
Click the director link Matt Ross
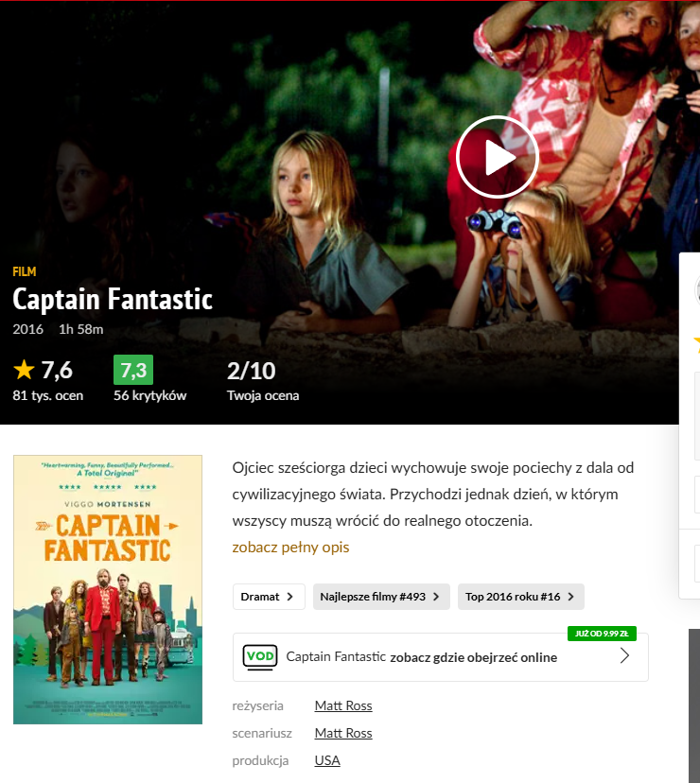[x=343, y=705]
